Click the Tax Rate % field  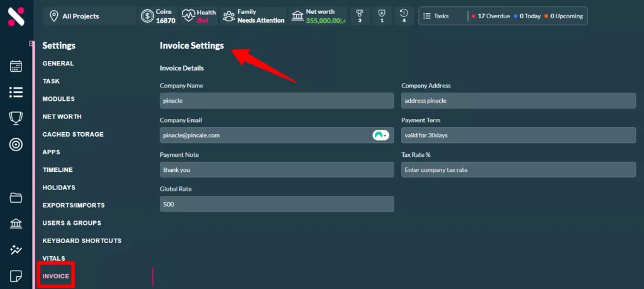pos(518,169)
